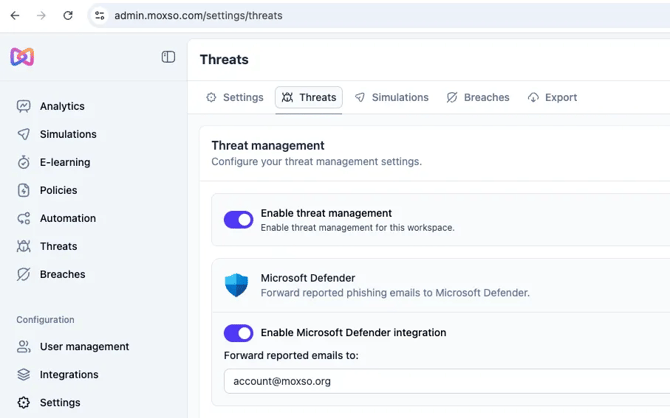Click the browser address bar URL
670x418 pixels.
point(198,16)
